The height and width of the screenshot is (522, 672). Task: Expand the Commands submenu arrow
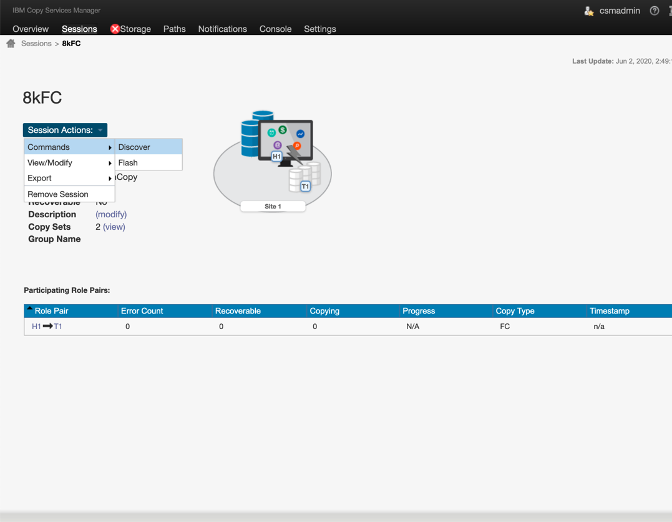(x=110, y=147)
